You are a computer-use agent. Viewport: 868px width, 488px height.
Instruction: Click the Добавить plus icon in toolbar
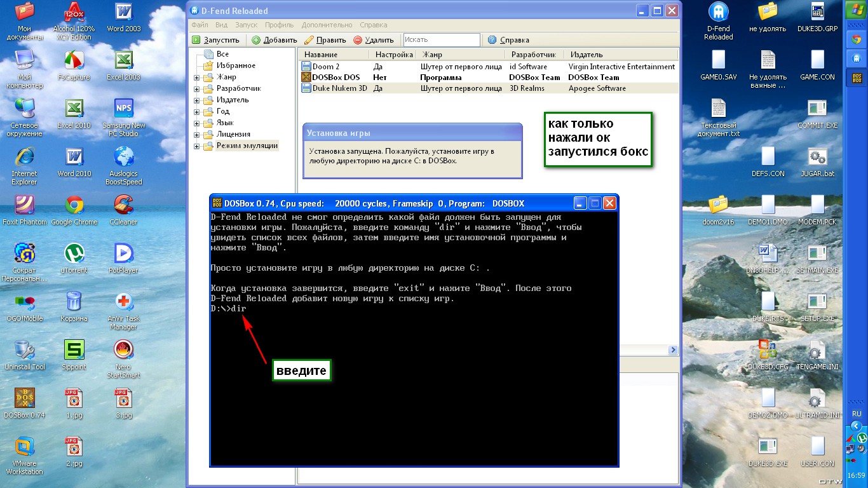(x=256, y=40)
